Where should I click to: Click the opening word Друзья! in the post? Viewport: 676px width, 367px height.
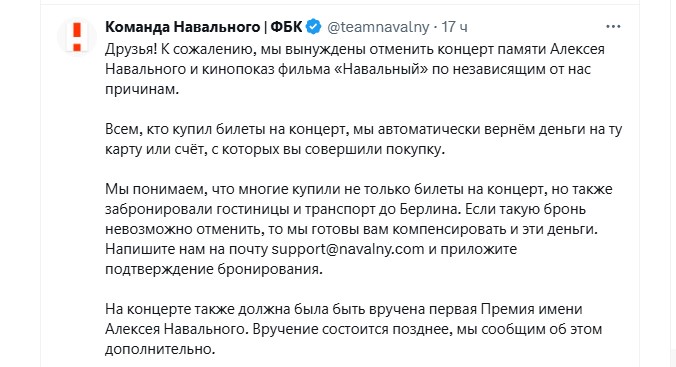(x=131, y=49)
